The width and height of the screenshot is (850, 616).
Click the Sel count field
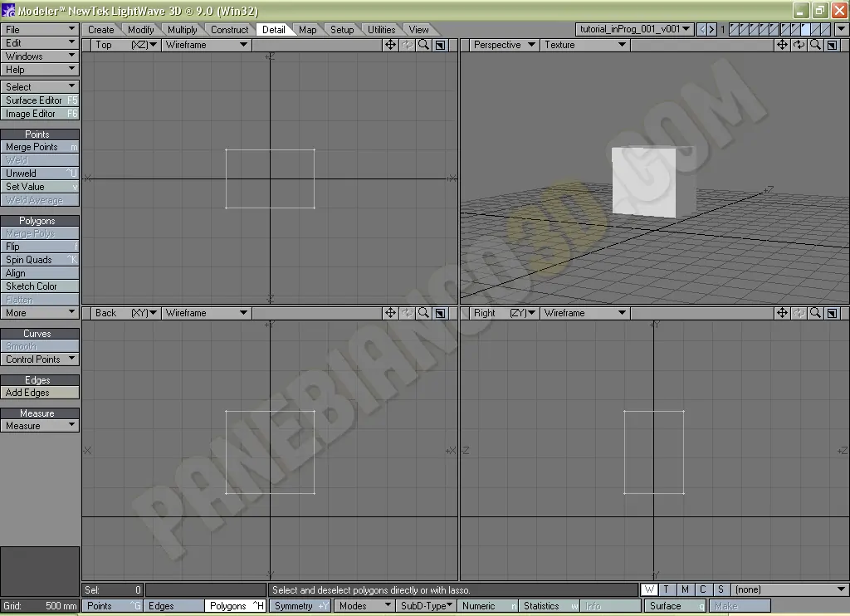[113, 589]
